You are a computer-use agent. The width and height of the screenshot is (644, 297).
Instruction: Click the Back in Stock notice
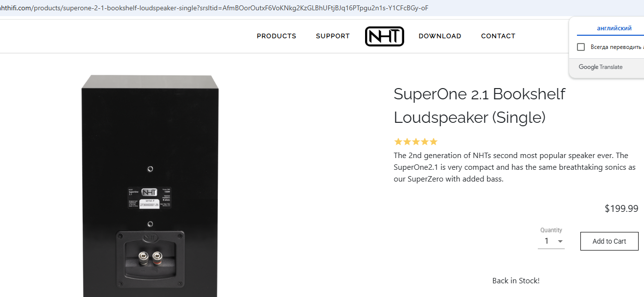click(516, 281)
